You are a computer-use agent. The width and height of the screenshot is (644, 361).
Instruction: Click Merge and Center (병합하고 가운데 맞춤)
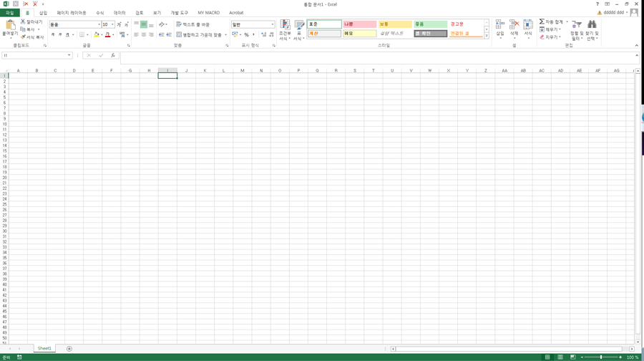pyautogui.click(x=199, y=35)
